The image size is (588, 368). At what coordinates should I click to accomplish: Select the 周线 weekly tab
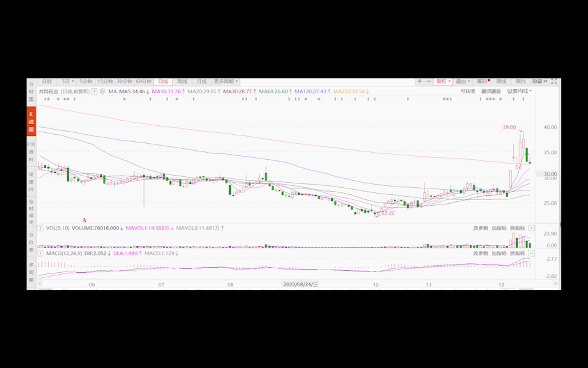tap(182, 82)
